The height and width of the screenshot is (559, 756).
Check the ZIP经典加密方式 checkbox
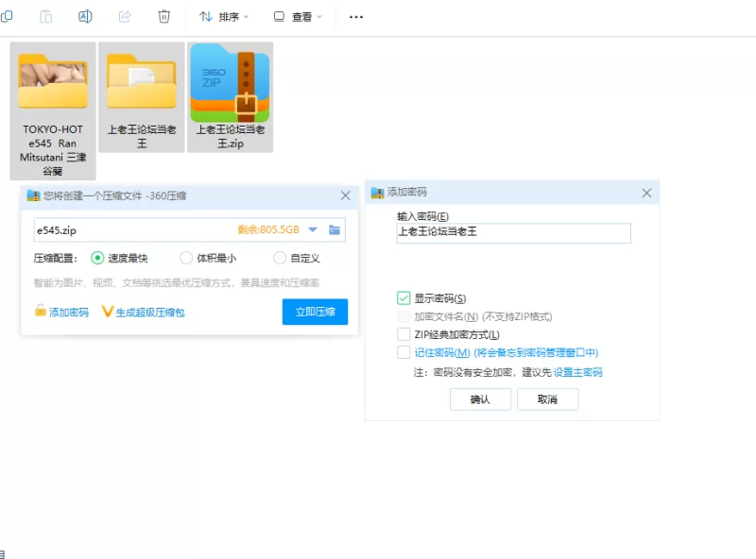point(404,334)
